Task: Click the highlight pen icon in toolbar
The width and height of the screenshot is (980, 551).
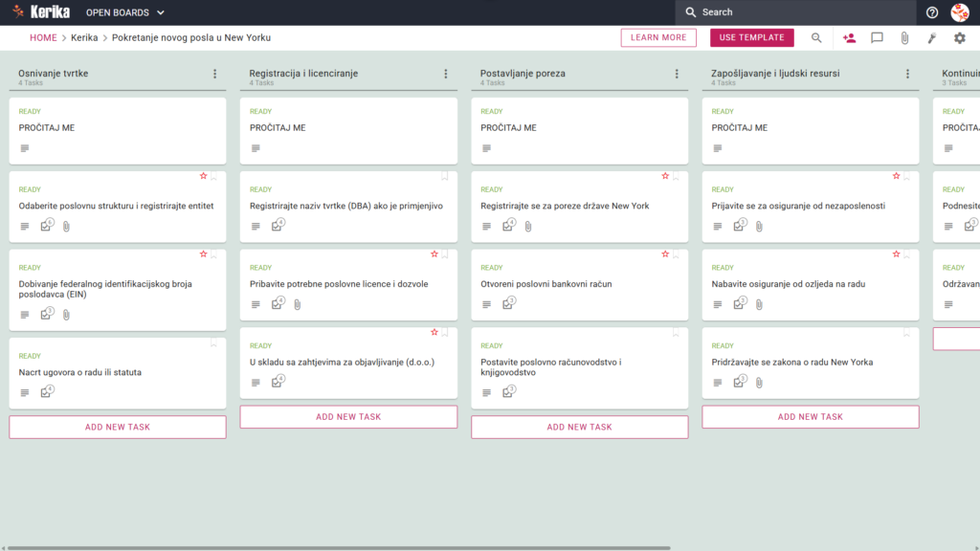Action: pos(932,38)
